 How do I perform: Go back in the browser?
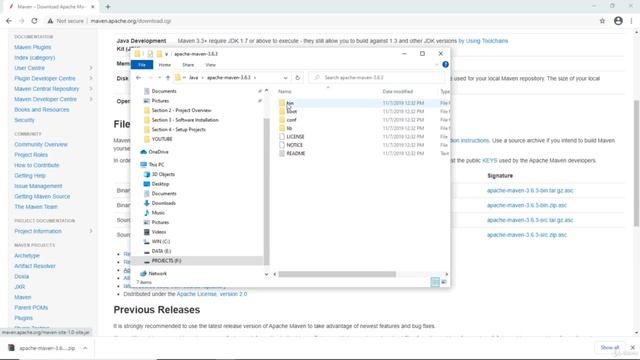click(x=9, y=21)
